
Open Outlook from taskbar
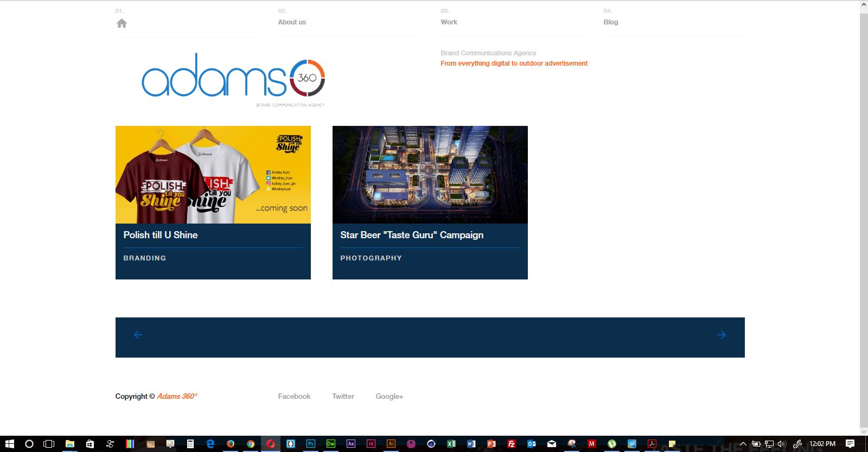tap(532, 444)
